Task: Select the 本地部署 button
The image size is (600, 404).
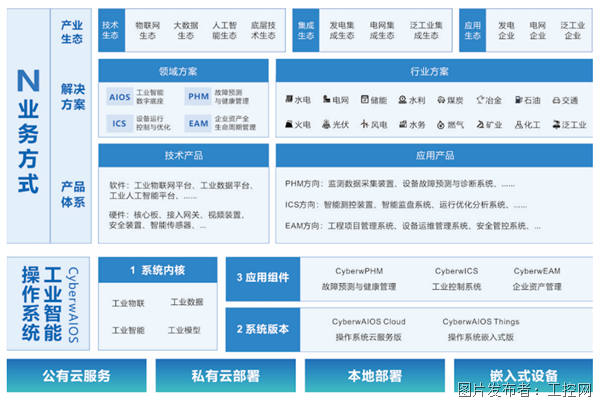Action: coord(375,375)
